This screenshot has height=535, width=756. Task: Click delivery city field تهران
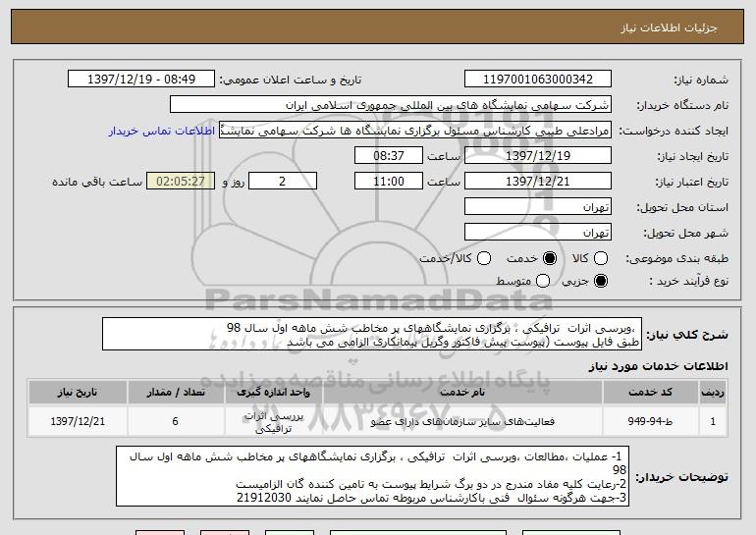[x=538, y=233]
